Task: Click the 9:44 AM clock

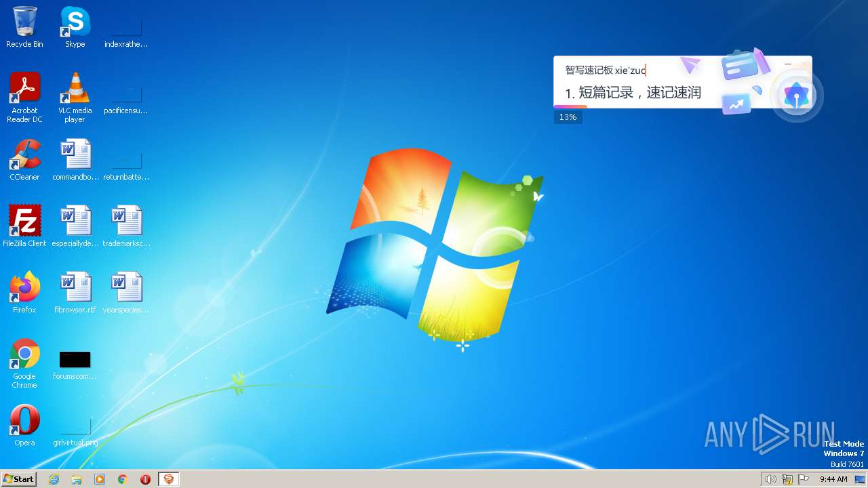Action: coord(833,479)
